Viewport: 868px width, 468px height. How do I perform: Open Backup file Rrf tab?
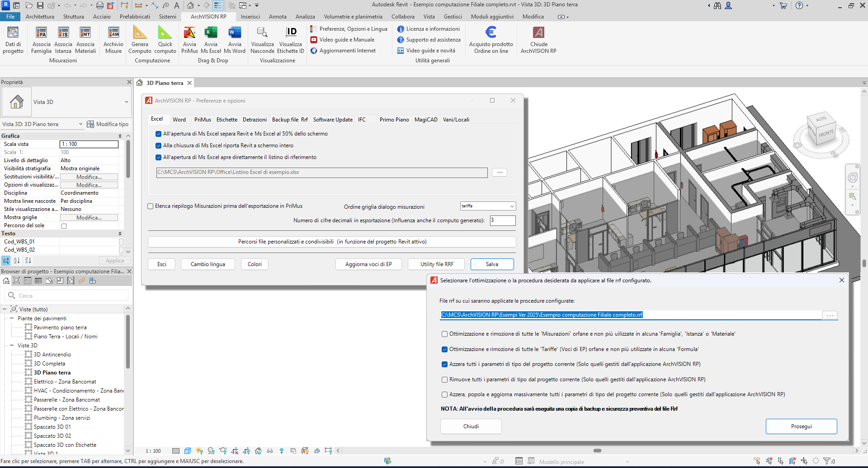[x=290, y=120]
